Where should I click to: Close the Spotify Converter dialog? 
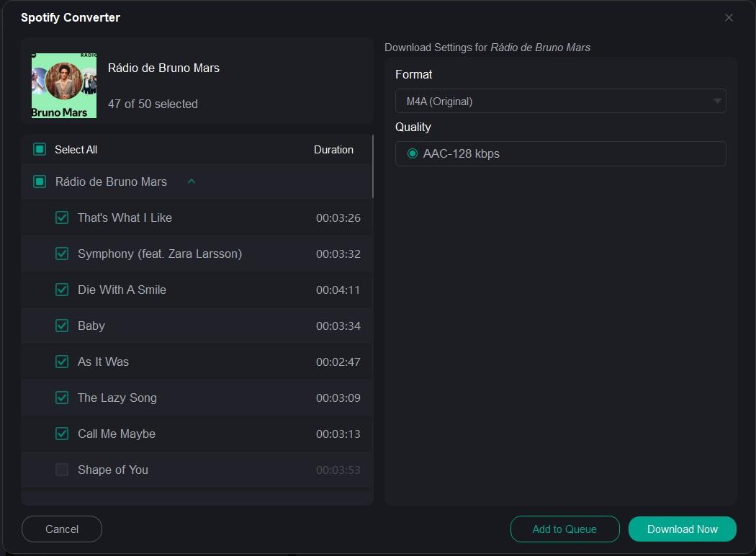[x=729, y=18]
